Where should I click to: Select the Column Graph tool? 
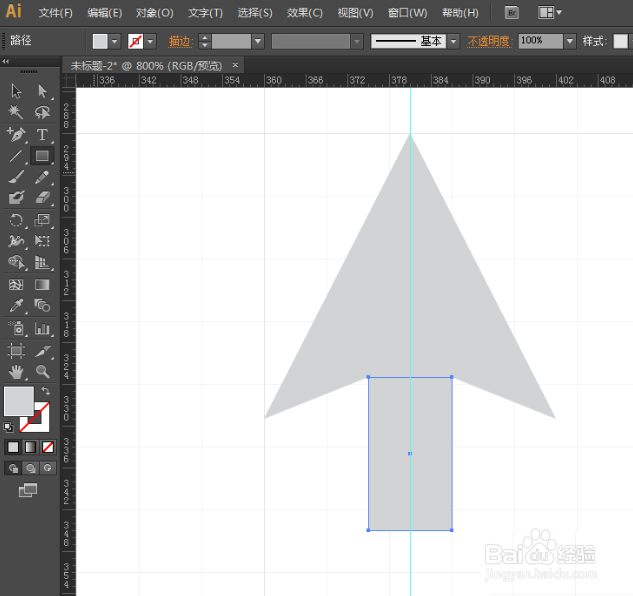(42, 328)
